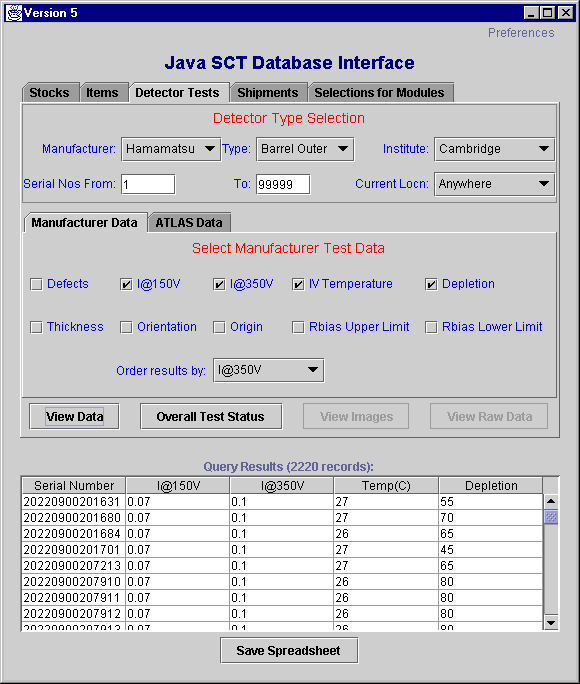Click Depletion value 70 cell
This screenshot has height=684, width=580.
click(x=491, y=518)
